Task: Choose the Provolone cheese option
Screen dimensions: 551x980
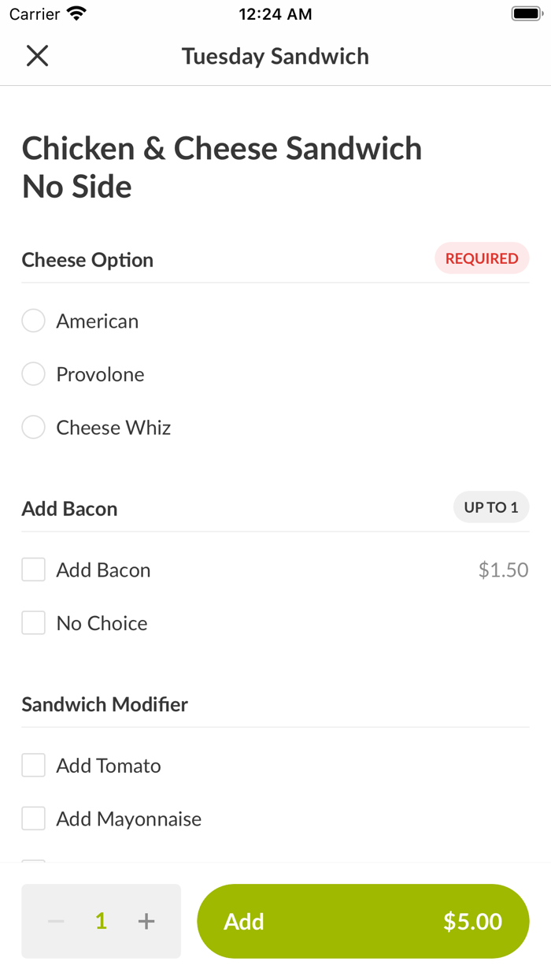Action: 33,374
